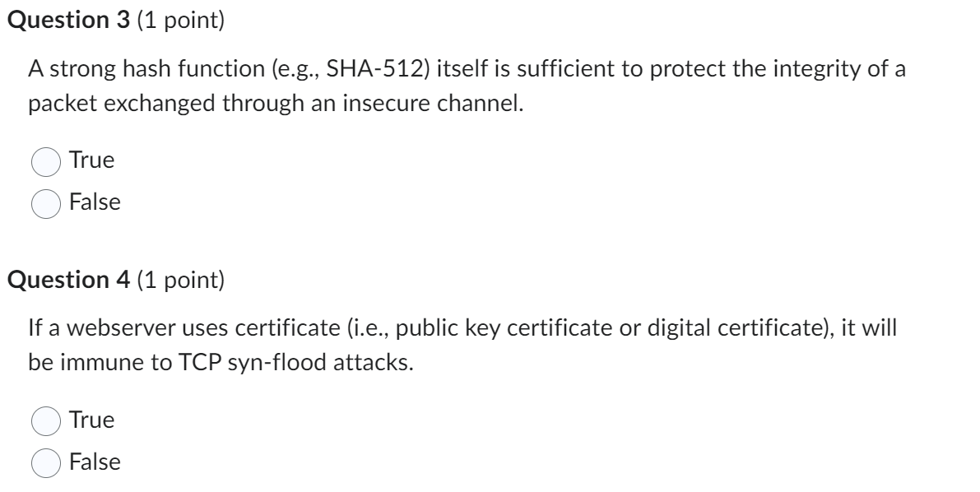Viewport: 980px width, 492px height.
Task: Mark the syn-flood question as True
Action: tap(48, 420)
